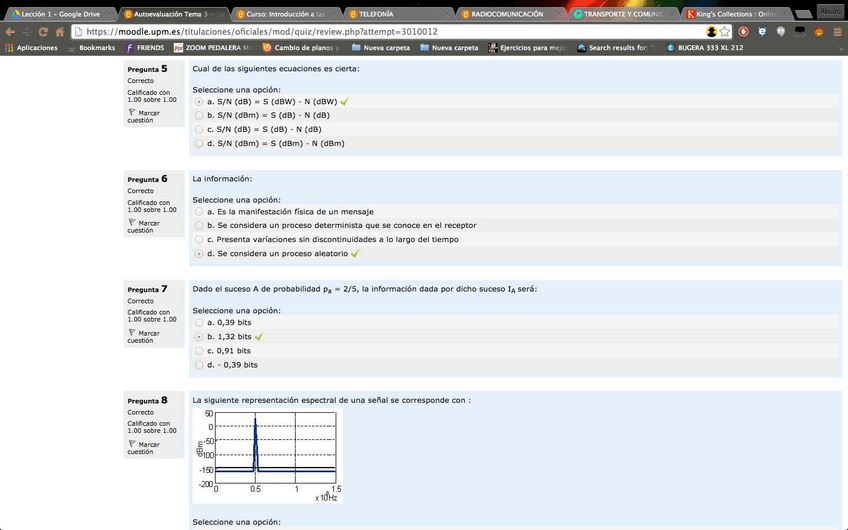Select option b. S/N (dBm) = S (dB) - N (dB)
Image resolution: width=848 pixels, height=530 pixels.
(199, 115)
